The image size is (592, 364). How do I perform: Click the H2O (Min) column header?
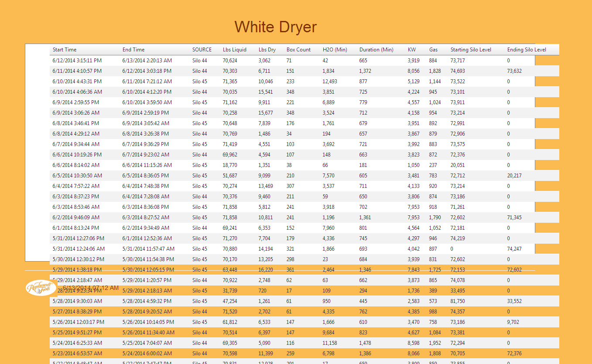pyautogui.click(x=335, y=50)
